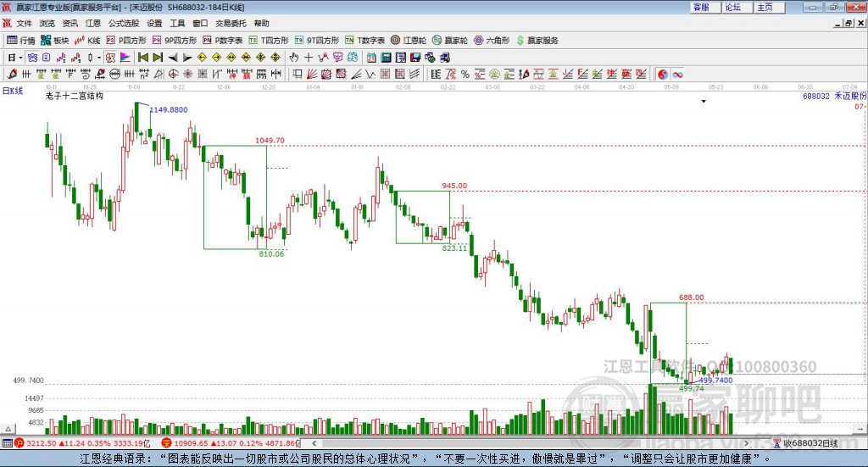Open the T数字表 time table

(364, 41)
